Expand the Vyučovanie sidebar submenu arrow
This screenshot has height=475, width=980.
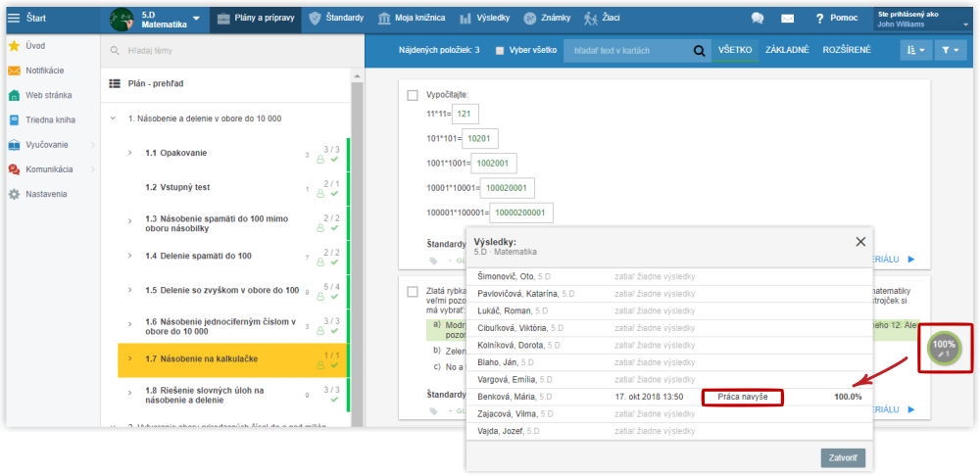click(x=93, y=145)
